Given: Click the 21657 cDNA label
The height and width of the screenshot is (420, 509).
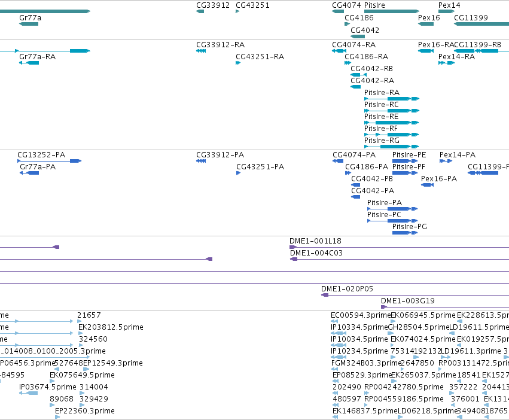Looking at the screenshot, I should (89, 315).
